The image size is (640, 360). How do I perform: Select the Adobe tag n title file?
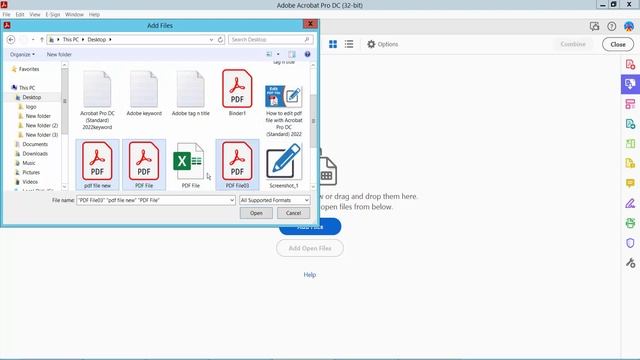191,89
